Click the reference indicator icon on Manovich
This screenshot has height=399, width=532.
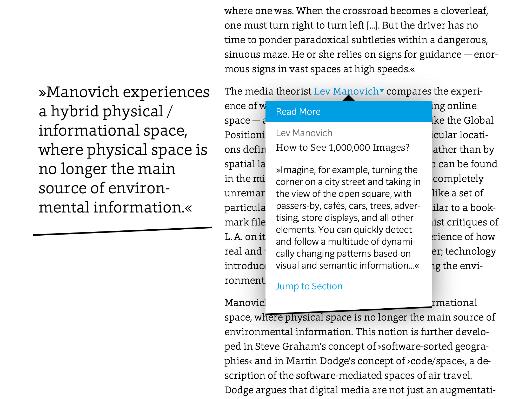click(381, 91)
